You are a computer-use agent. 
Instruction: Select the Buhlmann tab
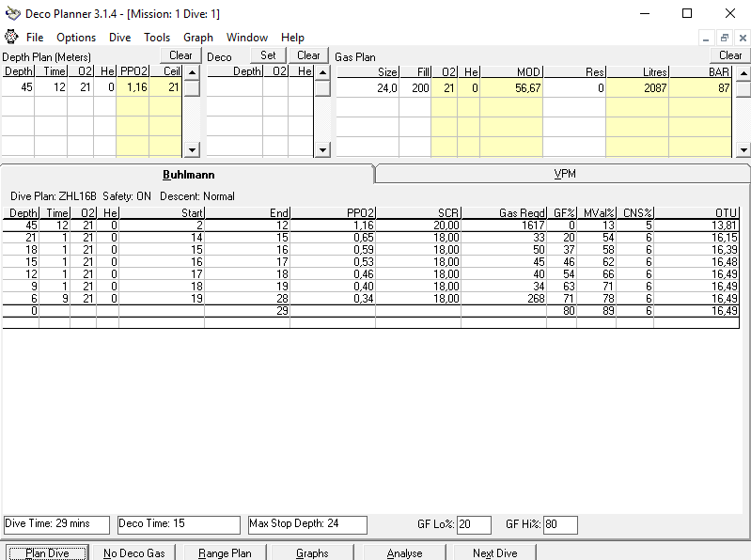pos(188,175)
